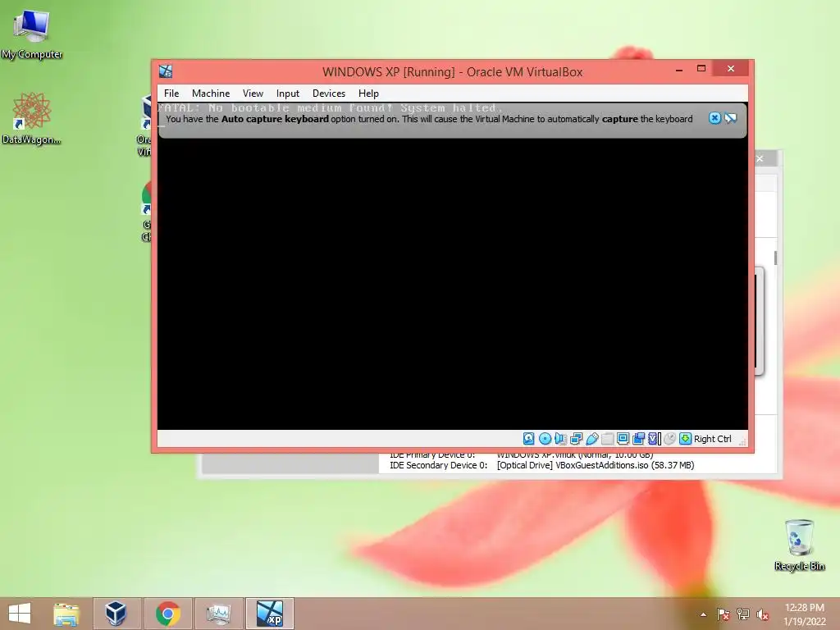840x630 pixels.
Task: Open the Devices menu
Action: pos(328,94)
